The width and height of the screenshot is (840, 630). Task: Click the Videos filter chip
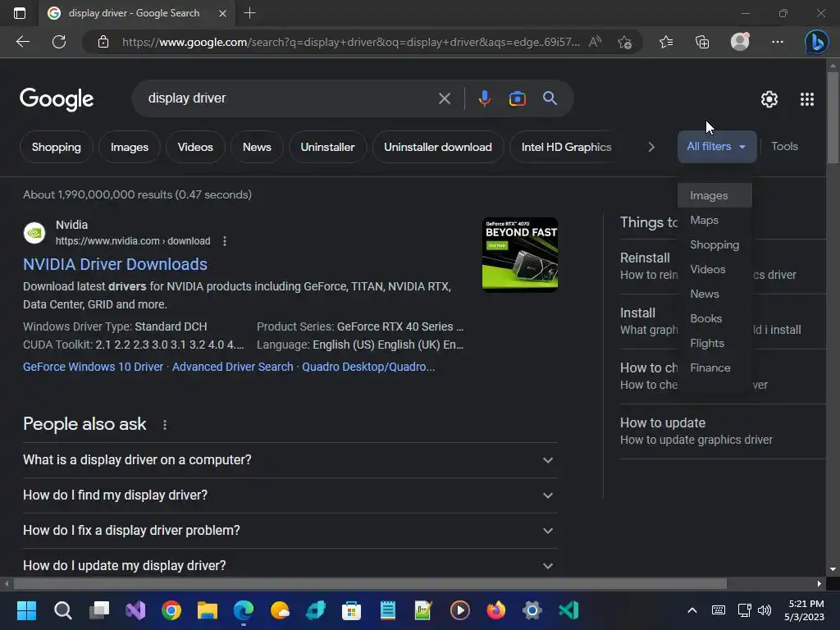tap(195, 147)
